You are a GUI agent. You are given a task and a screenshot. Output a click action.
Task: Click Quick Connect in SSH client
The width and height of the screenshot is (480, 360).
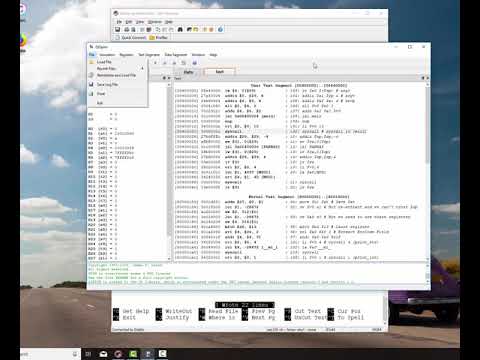[x=131, y=38]
